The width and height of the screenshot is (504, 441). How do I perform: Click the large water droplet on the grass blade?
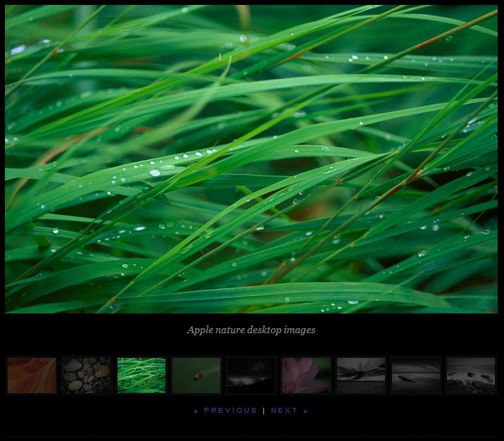[154, 173]
